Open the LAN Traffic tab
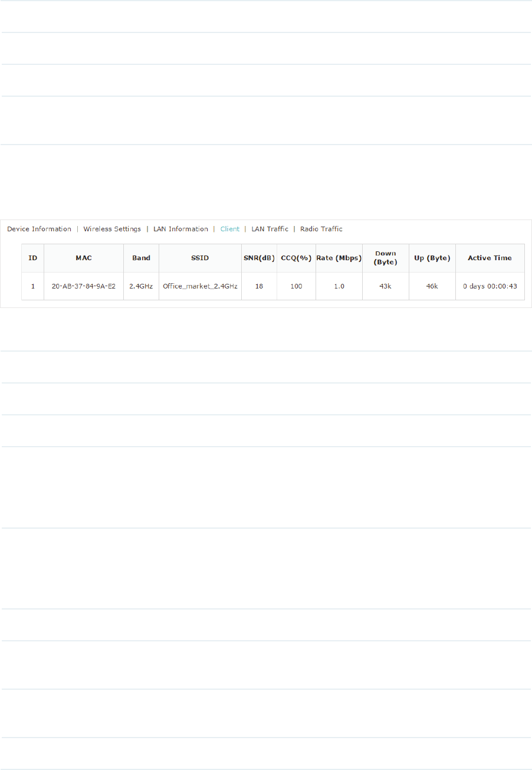Viewport: 532px width, 770px height. pyautogui.click(x=270, y=229)
